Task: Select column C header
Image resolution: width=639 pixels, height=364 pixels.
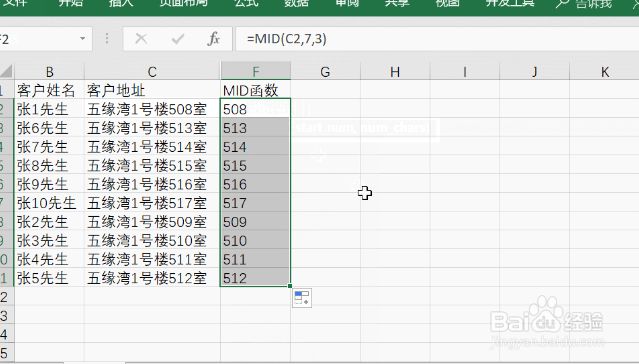Action: pos(152,71)
